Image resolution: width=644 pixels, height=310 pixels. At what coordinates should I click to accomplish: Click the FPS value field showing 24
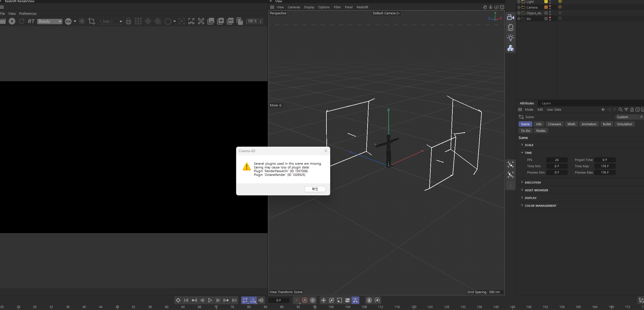pos(557,160)
